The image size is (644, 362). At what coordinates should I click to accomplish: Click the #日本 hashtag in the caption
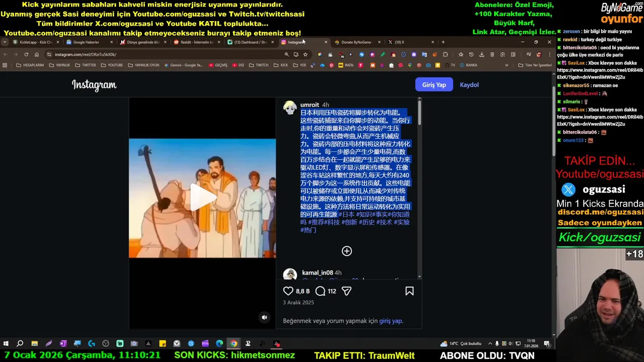coord(346,214)
